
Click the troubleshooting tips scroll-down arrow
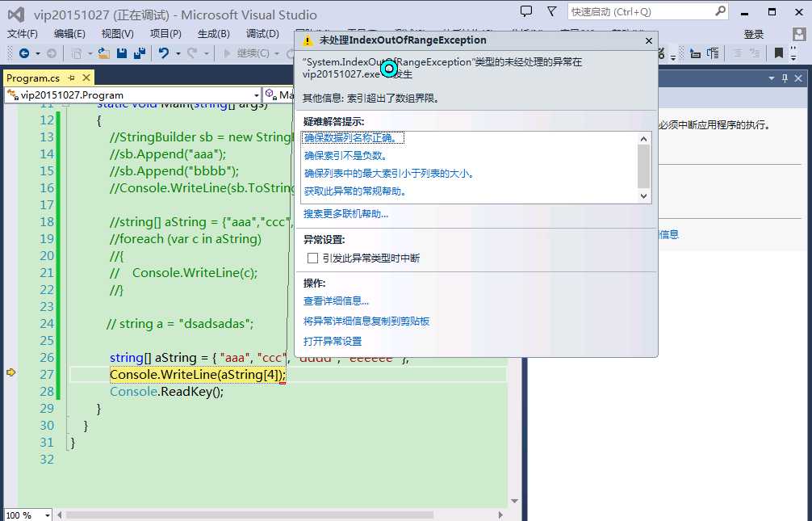pyautogui.click(x=643, y=196)
